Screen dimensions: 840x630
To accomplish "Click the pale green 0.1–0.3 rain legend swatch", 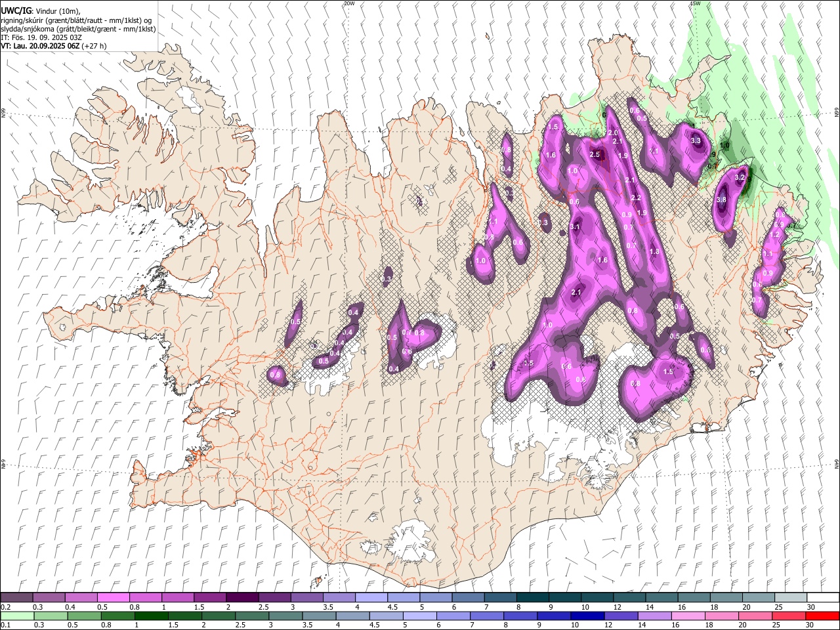I will [x=16, y=616].
